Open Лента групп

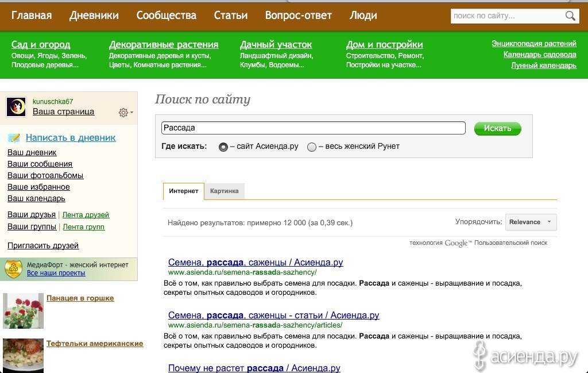[x=84, y=226]
